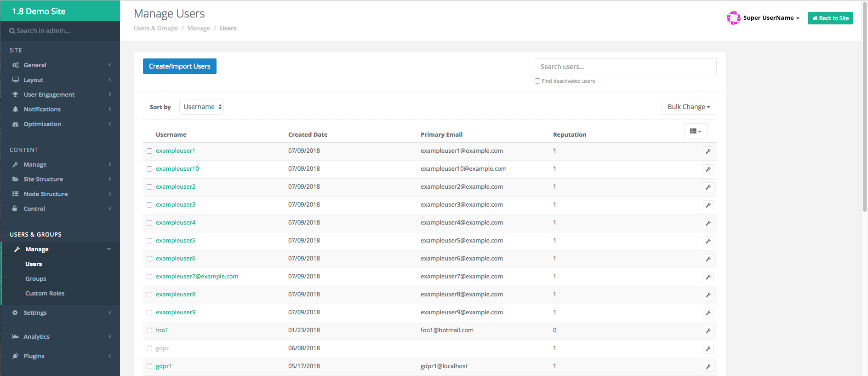
Task: Open the exampleuser4 username link
Action: click(176, 223)
